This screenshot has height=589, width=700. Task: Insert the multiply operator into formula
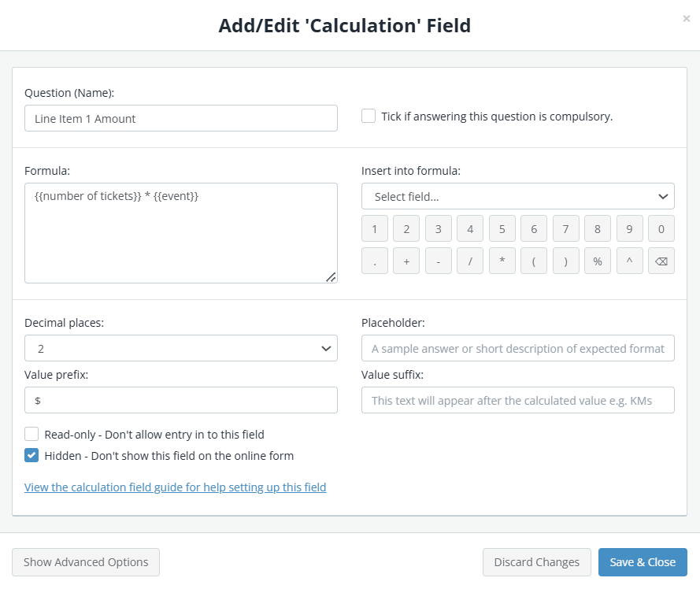coord(502,261)
